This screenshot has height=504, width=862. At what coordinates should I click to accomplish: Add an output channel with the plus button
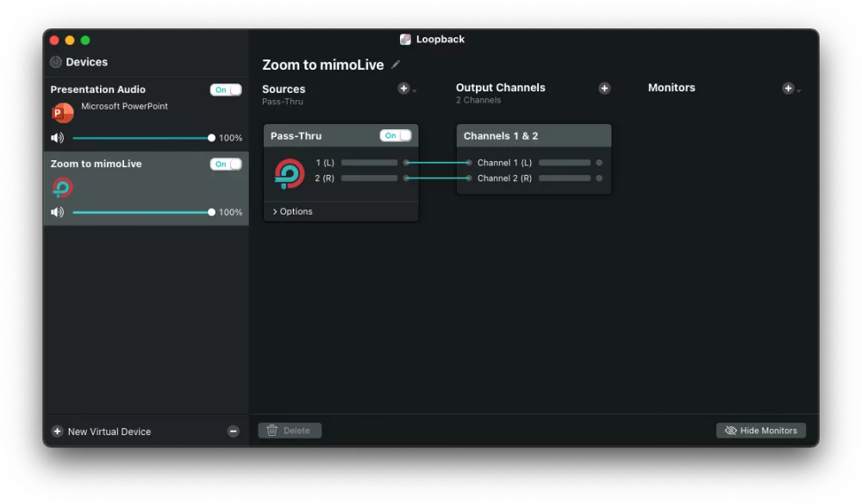pyautogui.click(x=604, y=88)
